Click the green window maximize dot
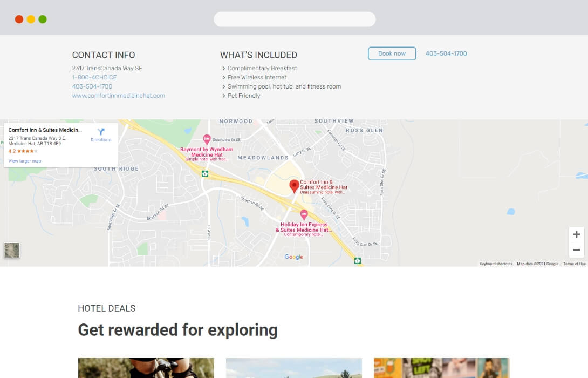The image size is (588, 378). 43,19
